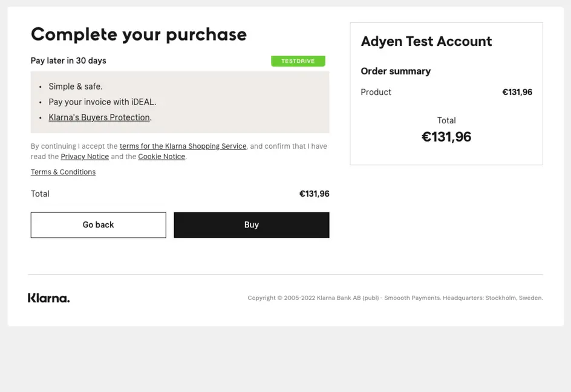Click the Go back button
The width and height of the screenshot is (571, 392).
tap(98, 224)
